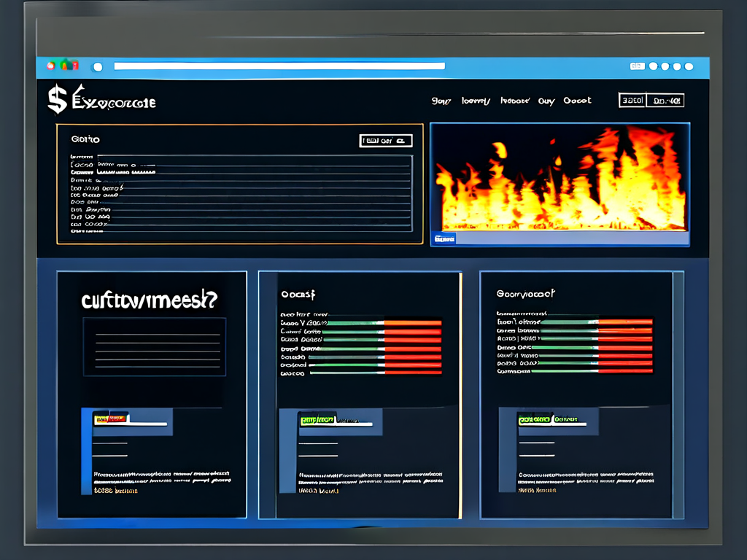Viewport: 747px width, 560px height.
Task: Click the first white dot in title bar
Action: click(654, 66)
